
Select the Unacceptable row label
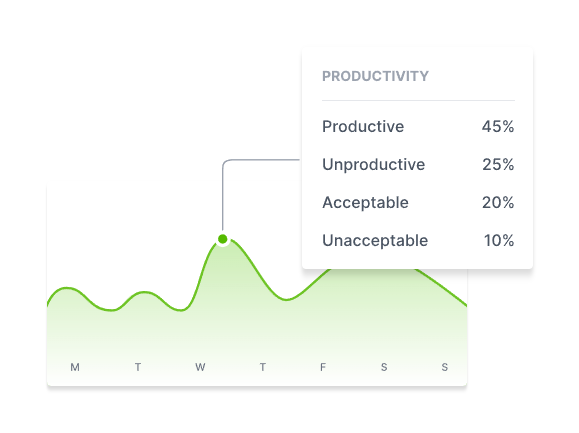(375, 241)
